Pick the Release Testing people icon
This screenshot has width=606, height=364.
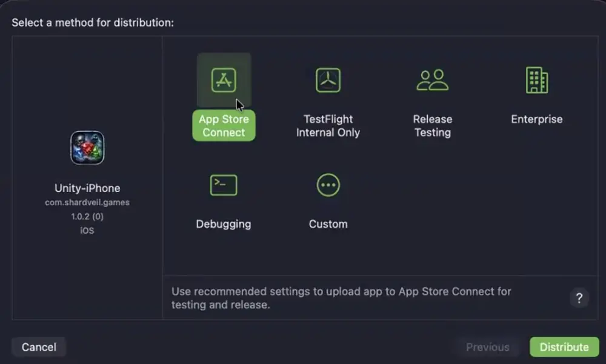click(x=433, y=80)
